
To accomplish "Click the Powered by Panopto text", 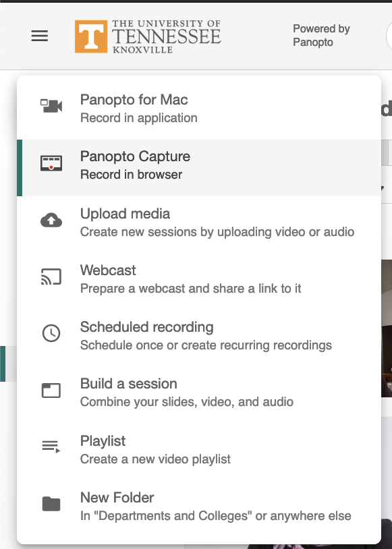I will tap(321, 35).
